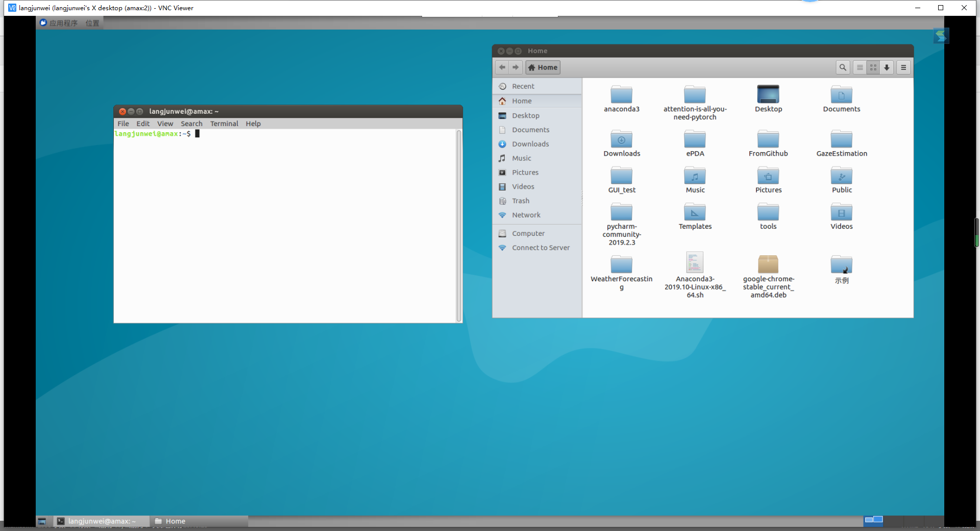The height and width of the screenshot is (531, 980).
Task: Switch to list view in file manager
Action: [x=860, y=67]
